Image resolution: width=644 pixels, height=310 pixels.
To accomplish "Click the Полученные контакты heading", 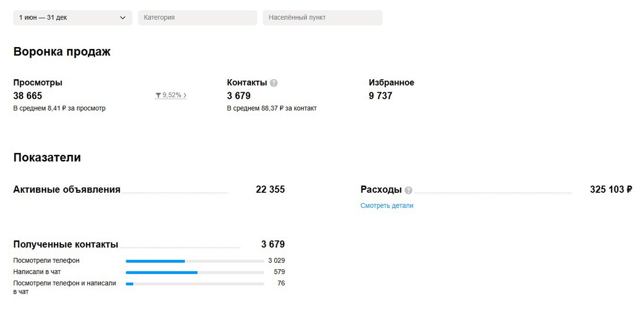I will pos(66,244).
